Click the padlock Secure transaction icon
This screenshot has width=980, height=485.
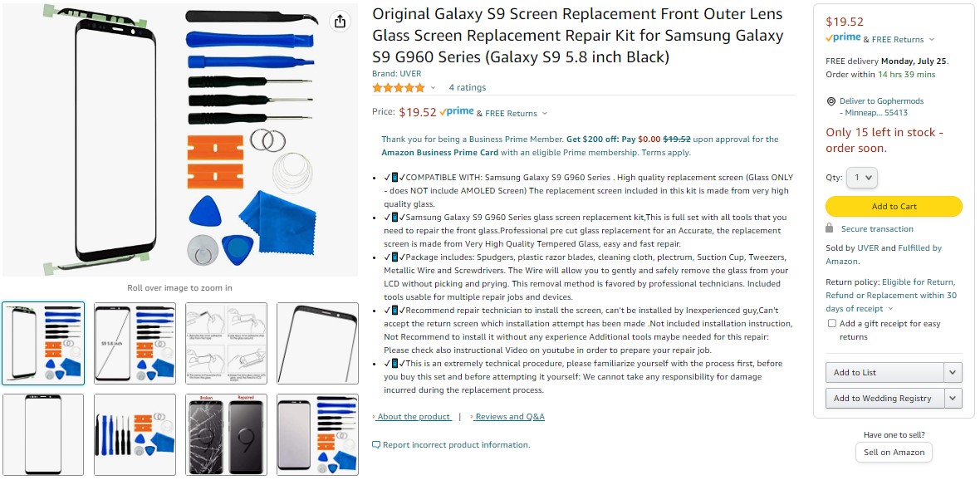coord(830,228)
